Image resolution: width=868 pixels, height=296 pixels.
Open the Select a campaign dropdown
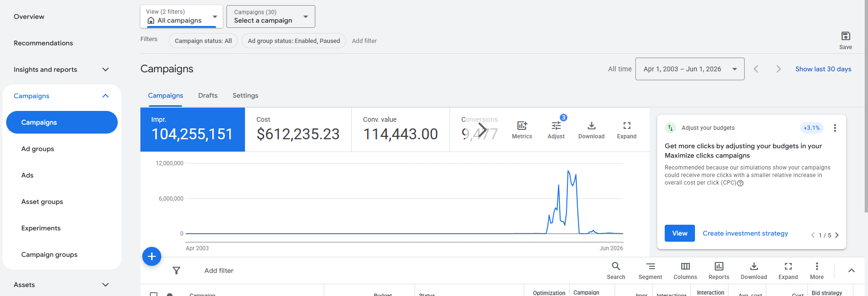coord(271,17)
